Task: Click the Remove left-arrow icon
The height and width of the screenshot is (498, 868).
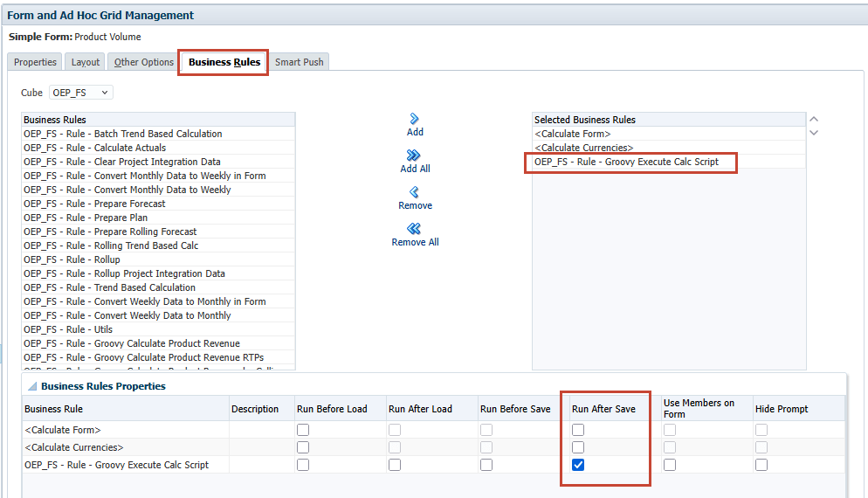Action: point(414,192)
